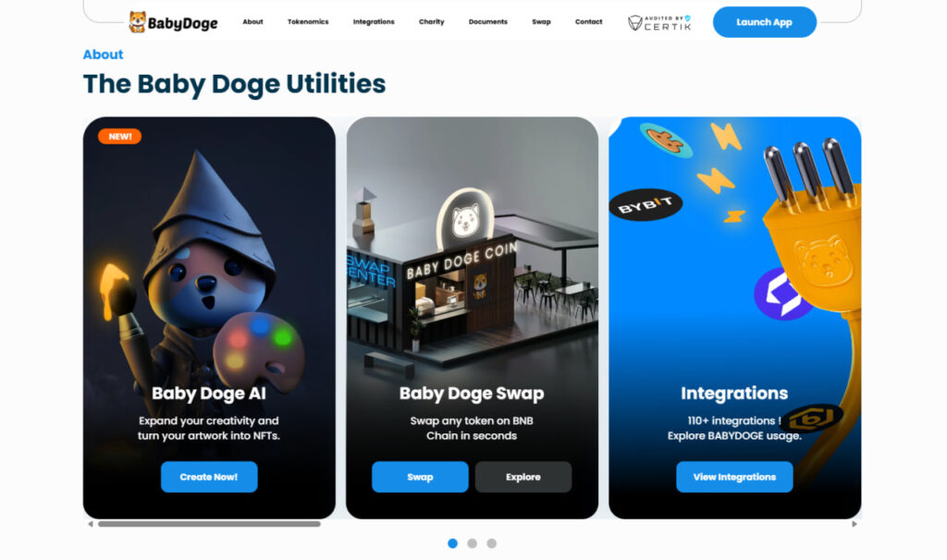Image resolution: width=947 pixels, height=560 pixels.
Task: Open the Tokenomics menu item
Action: (308, 22)
